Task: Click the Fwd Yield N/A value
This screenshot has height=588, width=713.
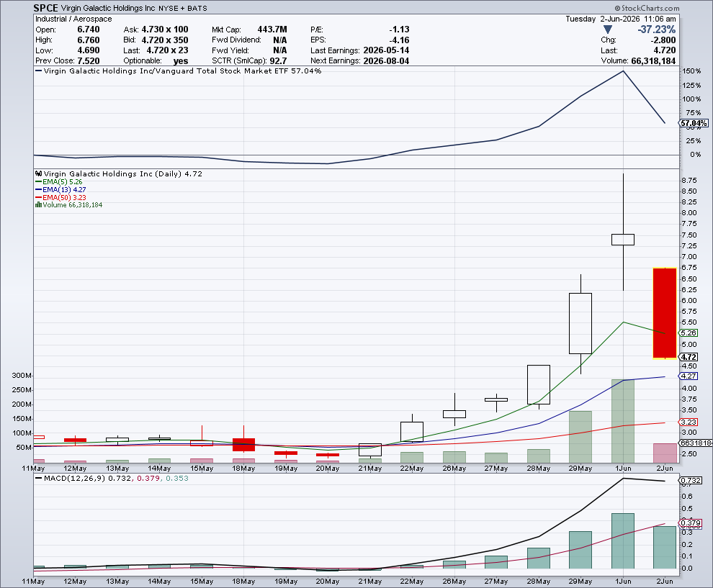Action: (279, 50)
